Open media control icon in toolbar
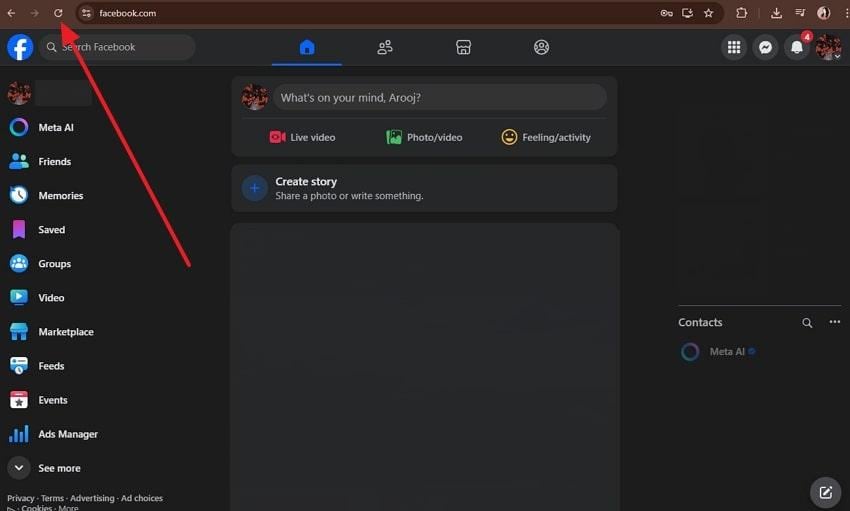 click(x=800, y=13)
